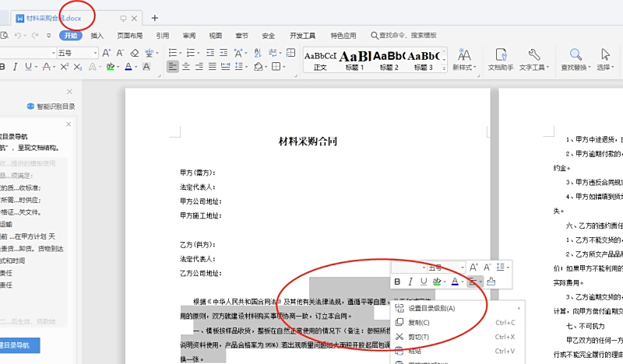Toggle bold in the ribbon

[2, 67]
